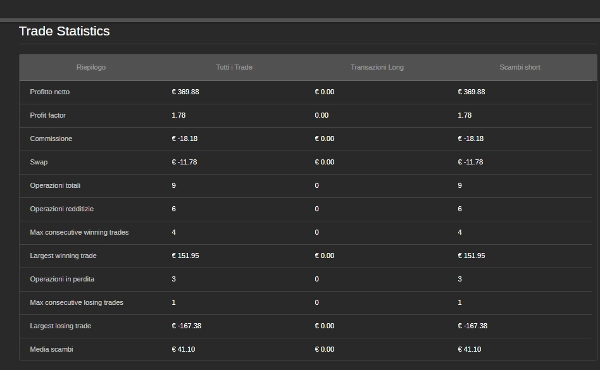Image resolution: width=600 pixels, height=370 pixels.
Task: Select Operazioni totali 0 under Transazioni Long
Action: pyautogui.click(x=317, y=186)
